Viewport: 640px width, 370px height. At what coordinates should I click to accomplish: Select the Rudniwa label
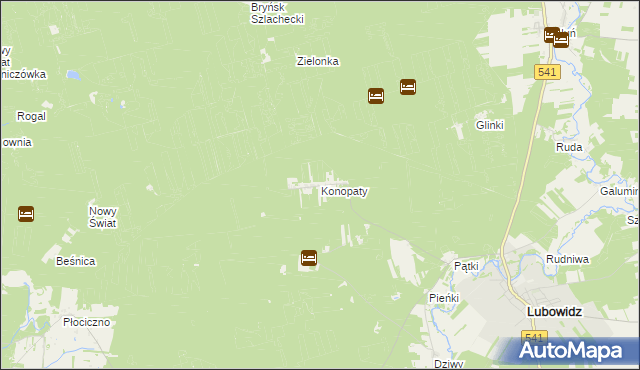(567, 259)
